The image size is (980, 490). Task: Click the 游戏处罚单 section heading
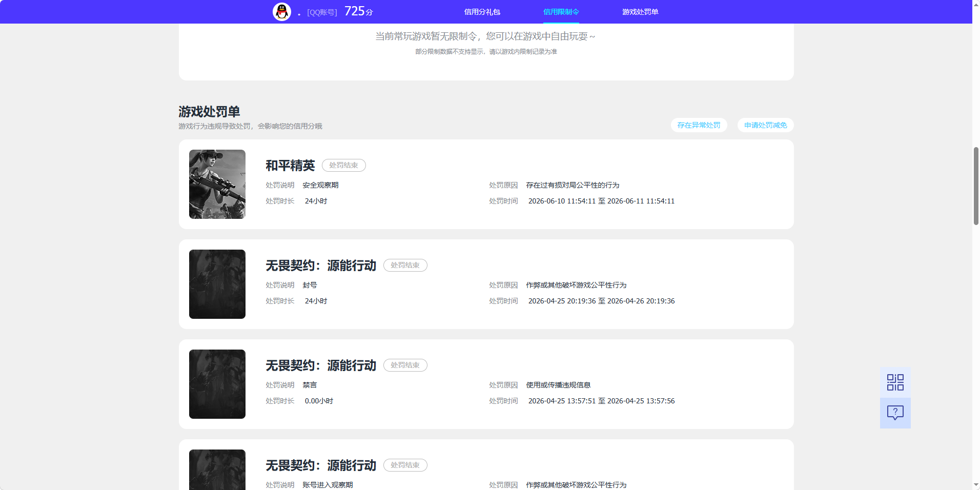pyautogui.click(x=209, y=112)
